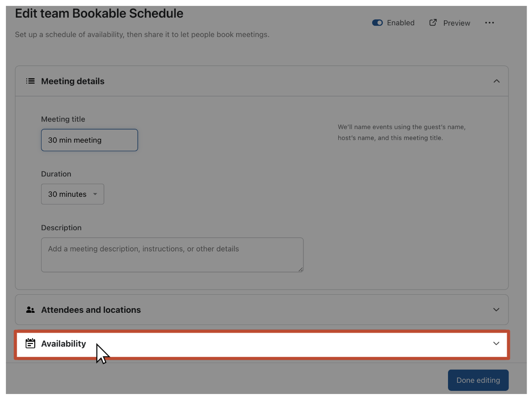This screenshot has height=399, width=532.
Task: Click the Done editing button
Action: pyautogui.click(x=478, y=380)
